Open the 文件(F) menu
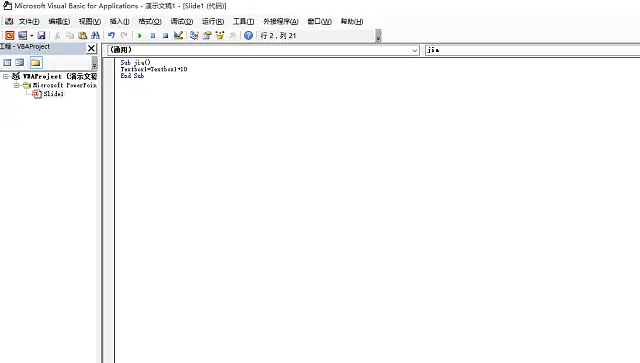This screenshot has height=363, width=640. pos(29,21)
